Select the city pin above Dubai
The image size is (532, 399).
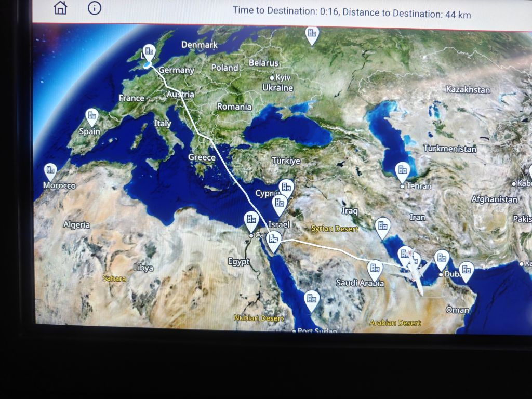[x=442, y=258]
